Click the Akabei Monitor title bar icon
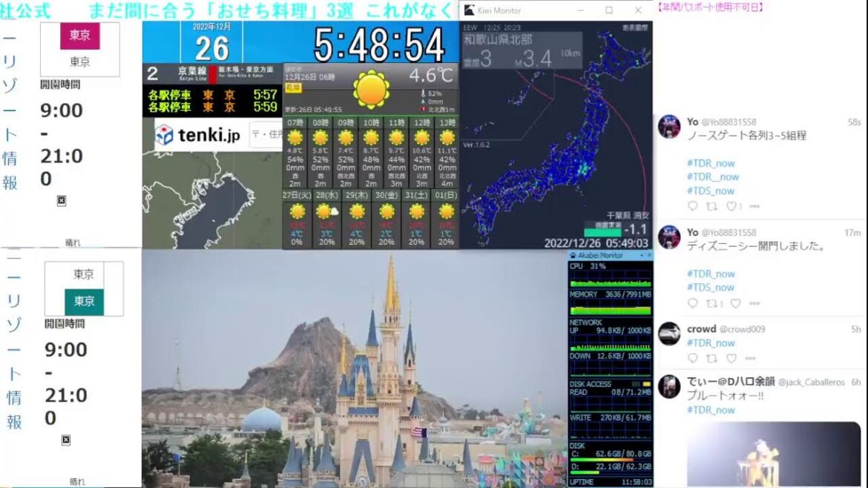This screenshot has width=868, height=488. [x=573, y=255]
